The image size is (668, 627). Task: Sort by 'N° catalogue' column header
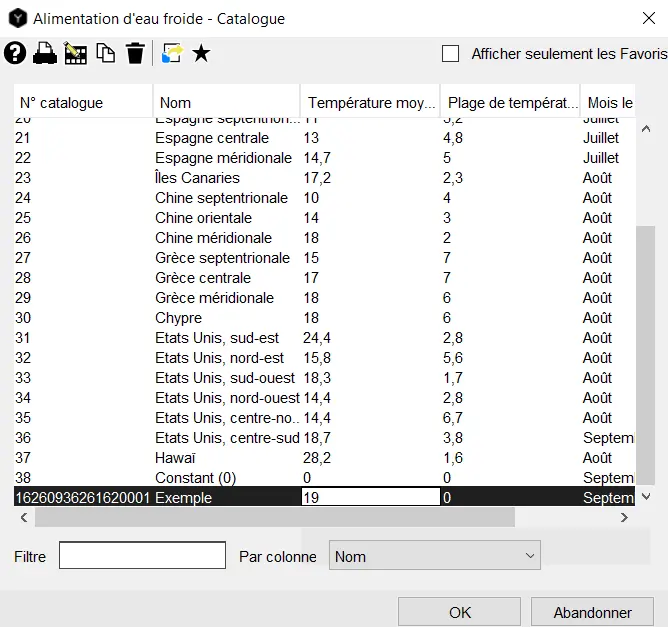click(83, 103)
